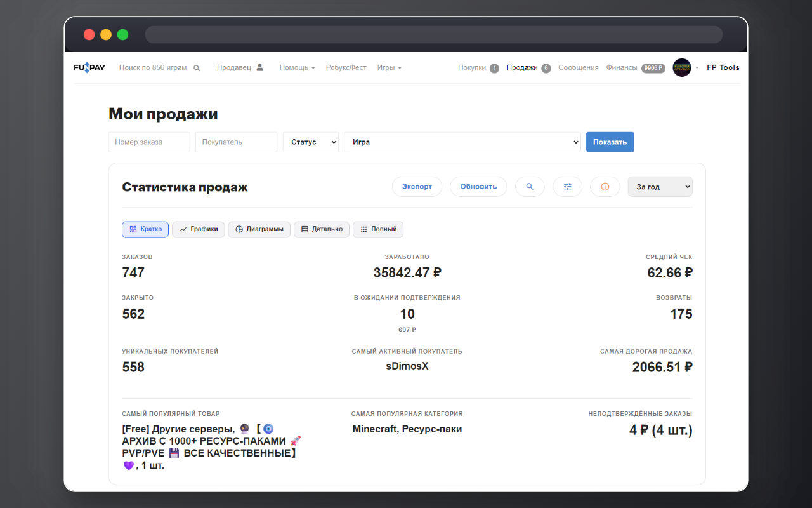Expand the account menu arrow beside avatar

pyautogui.click(x=697, y=68)
